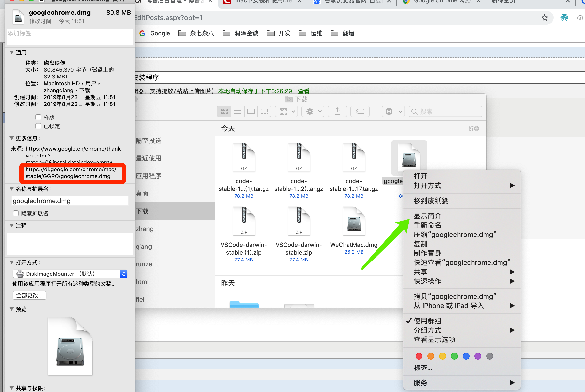
Task: Click the teal browser extension icon
Action: [564, 18]
